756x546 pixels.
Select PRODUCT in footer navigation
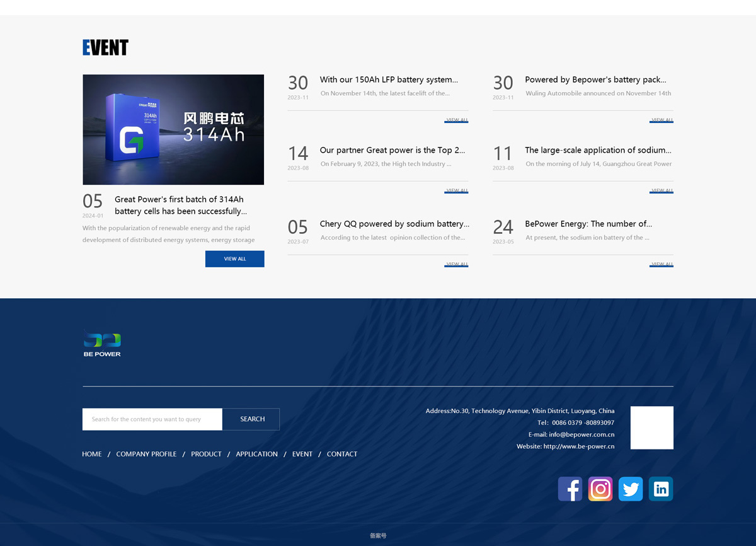(x=206, y=454)
